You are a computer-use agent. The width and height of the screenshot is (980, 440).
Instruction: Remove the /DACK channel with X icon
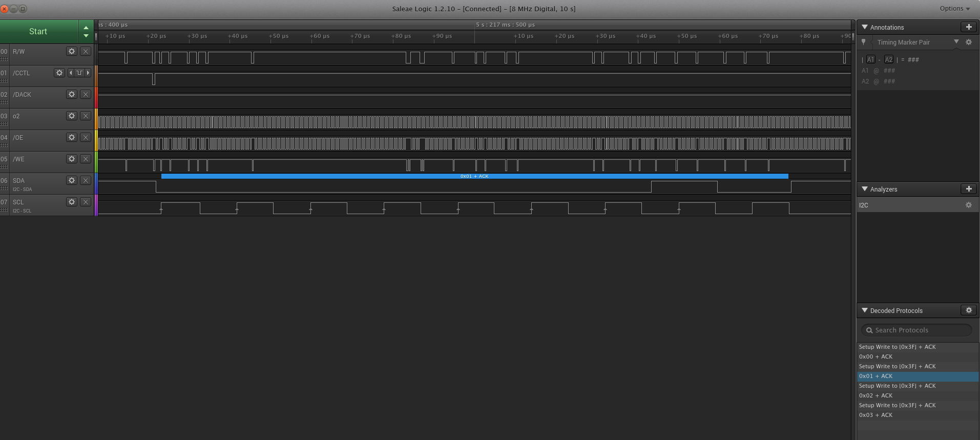[86, 94]
